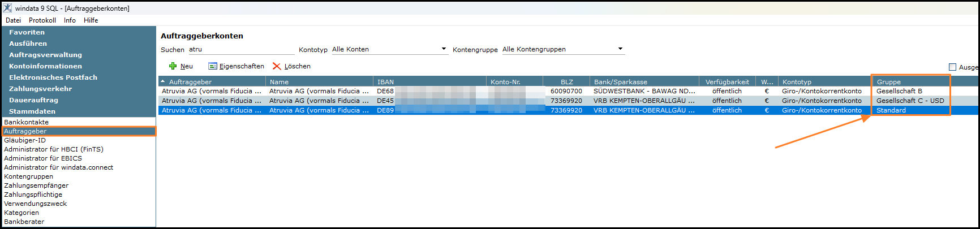
Task: Sort by the IBAN column header
Action: click(x=429, y=81)
